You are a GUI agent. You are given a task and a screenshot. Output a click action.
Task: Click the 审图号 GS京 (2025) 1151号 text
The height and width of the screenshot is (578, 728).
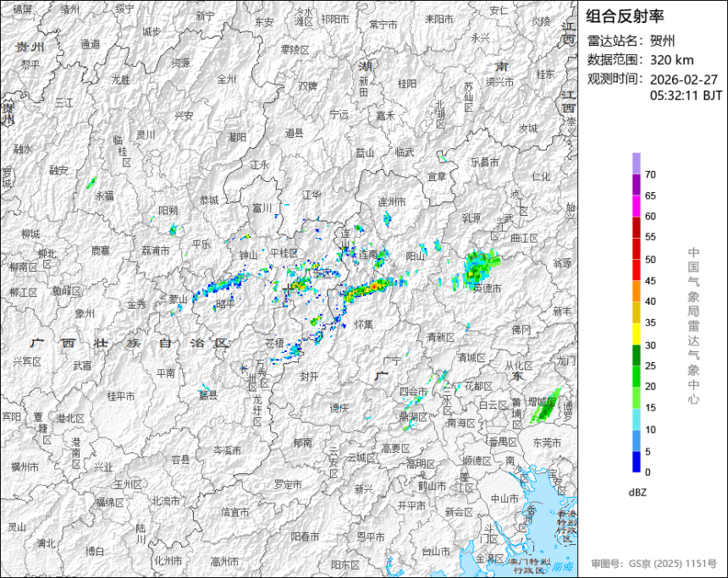click(654, 564)
